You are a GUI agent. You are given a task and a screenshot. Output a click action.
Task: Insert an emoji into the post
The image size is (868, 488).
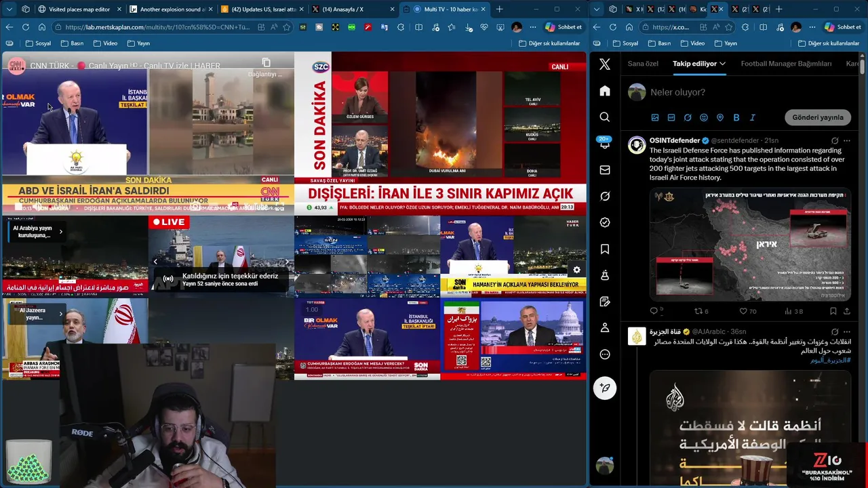[x=704, y=117]
